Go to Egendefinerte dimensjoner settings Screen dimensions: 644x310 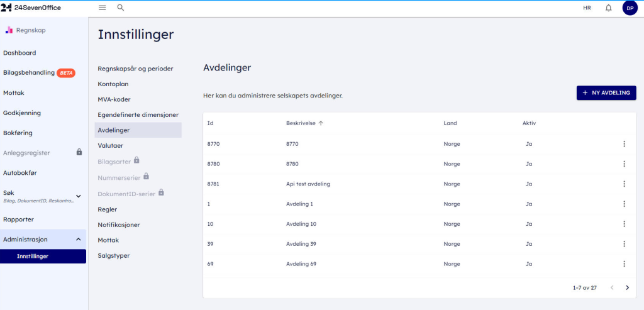pyautogui.click(x=138, y=115)
